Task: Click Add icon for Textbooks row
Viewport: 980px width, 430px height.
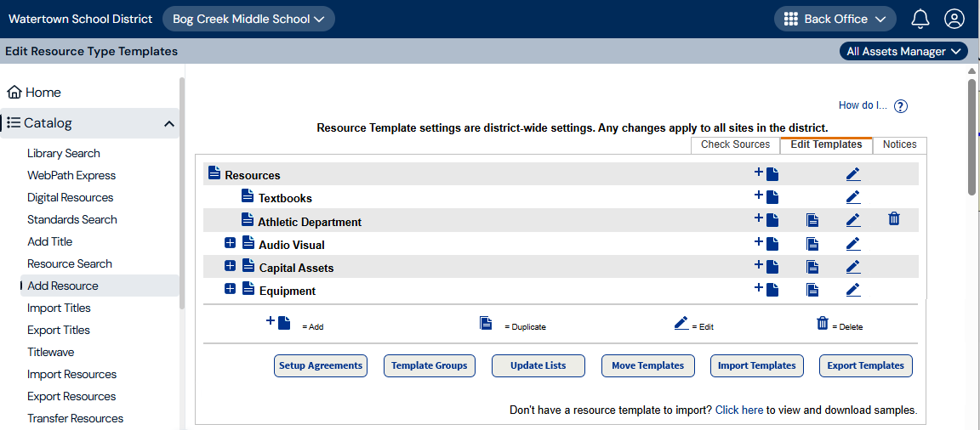Action: (766, 197)
